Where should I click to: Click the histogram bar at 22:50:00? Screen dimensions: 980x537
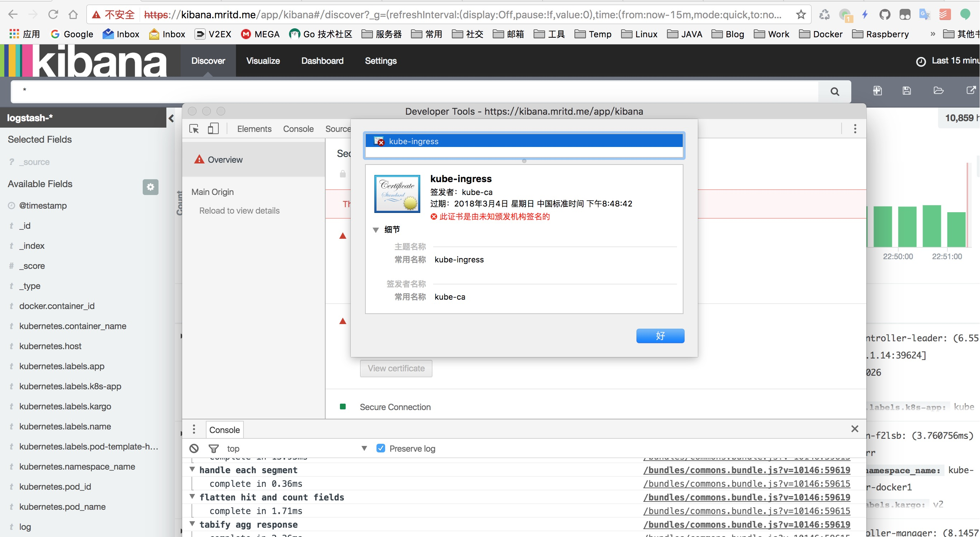(x=907, y=227)
